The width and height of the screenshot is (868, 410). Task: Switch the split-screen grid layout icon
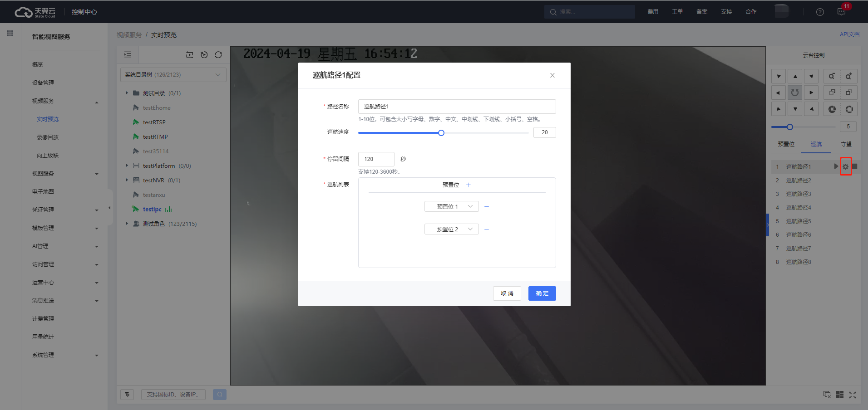click(840, 395)
